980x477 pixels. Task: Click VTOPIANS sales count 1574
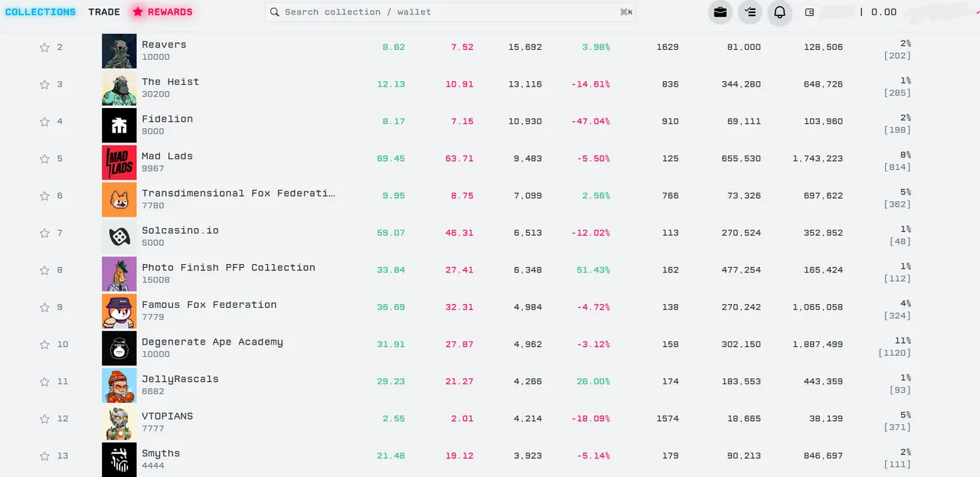(668, 419)
